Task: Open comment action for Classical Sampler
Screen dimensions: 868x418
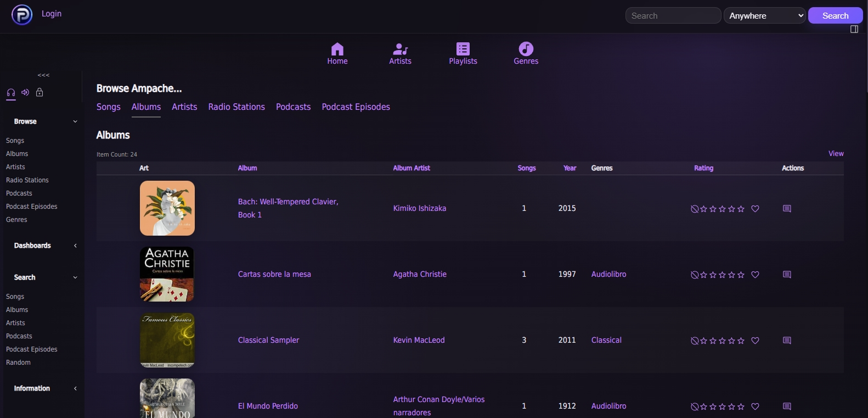Action: 787,341
